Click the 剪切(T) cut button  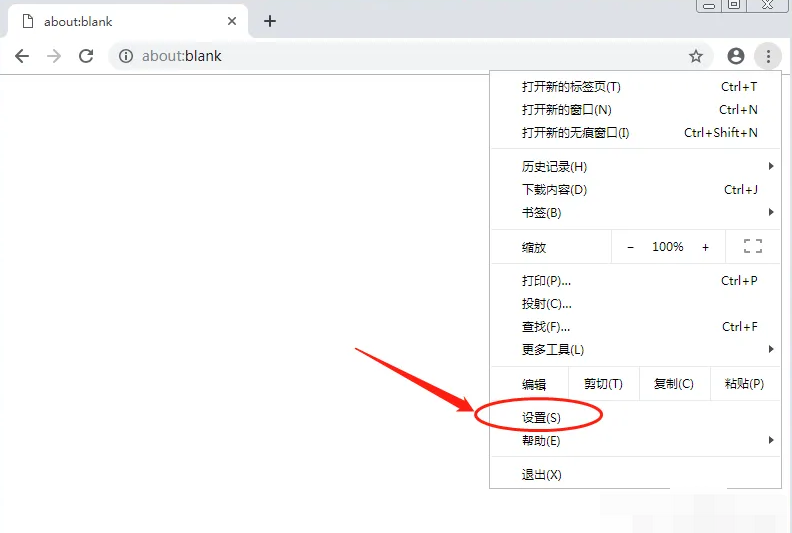(604, 384)
